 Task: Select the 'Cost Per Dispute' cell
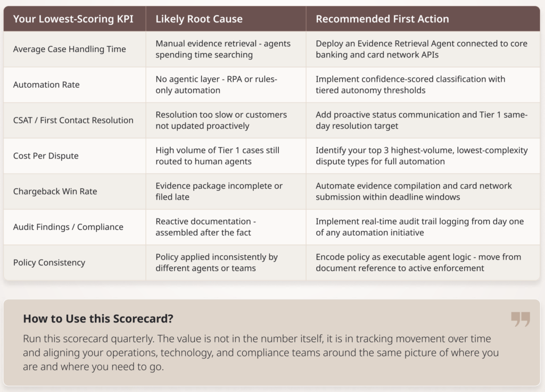tap(46, 156)
